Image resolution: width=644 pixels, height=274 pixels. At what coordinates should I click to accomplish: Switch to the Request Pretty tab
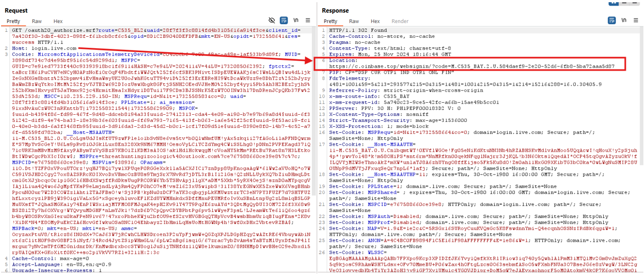click(x=13, y=21)
